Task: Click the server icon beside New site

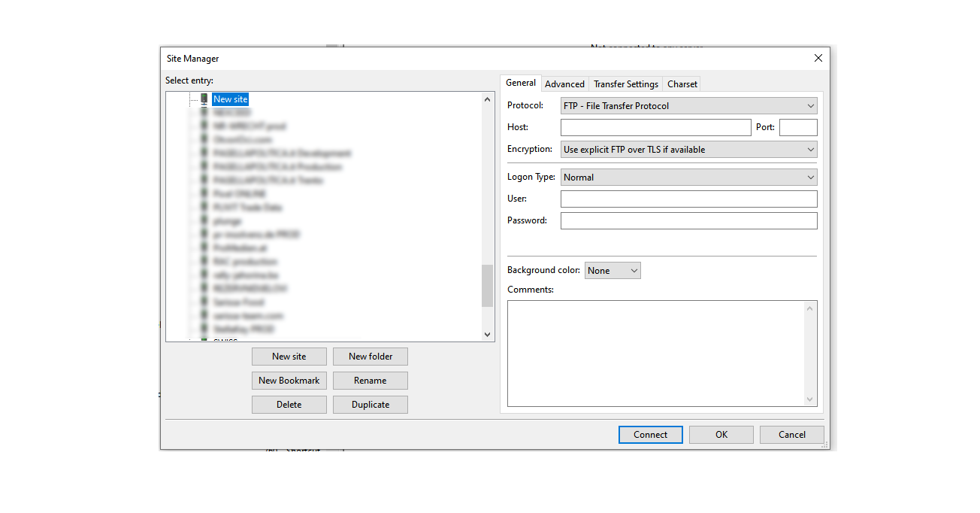Action: click(x=204, y=99)
